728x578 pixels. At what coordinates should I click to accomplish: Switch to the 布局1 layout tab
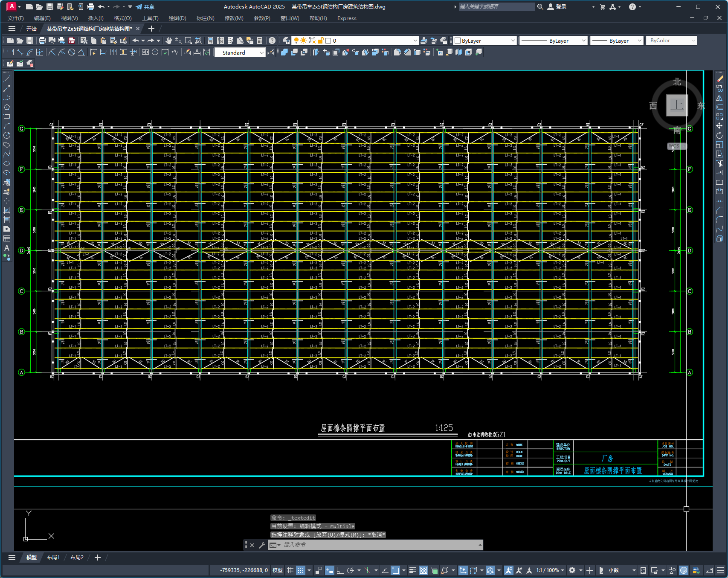click(53, 558)
